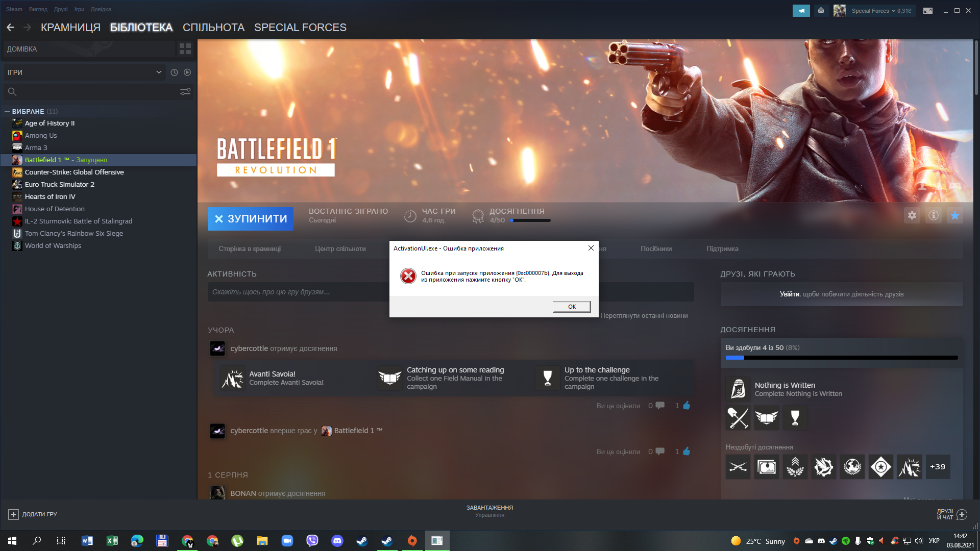
Task: Open Підтримка support link
Action: coord(722,249)
